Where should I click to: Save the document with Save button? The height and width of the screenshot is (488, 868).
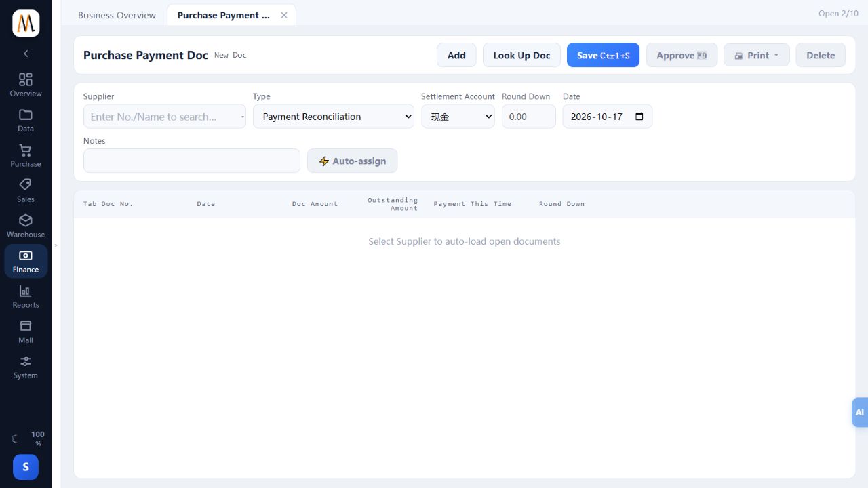[603, 56]
